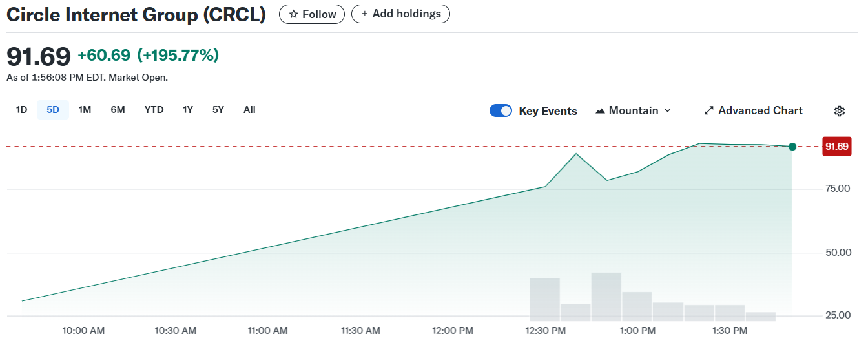Open the Advanced Chart link
Screen dimensions: 868x345
753,110
